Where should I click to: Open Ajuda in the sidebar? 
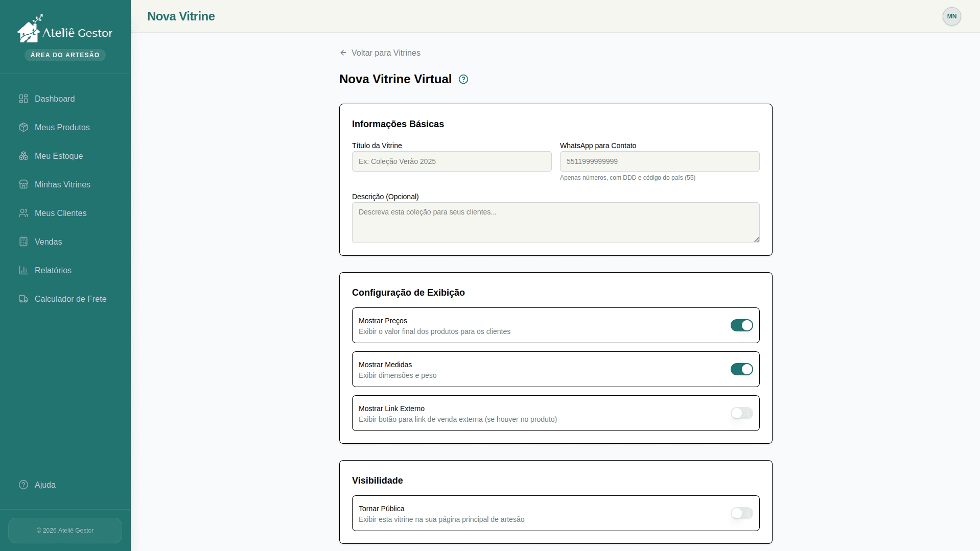[45, 485]
